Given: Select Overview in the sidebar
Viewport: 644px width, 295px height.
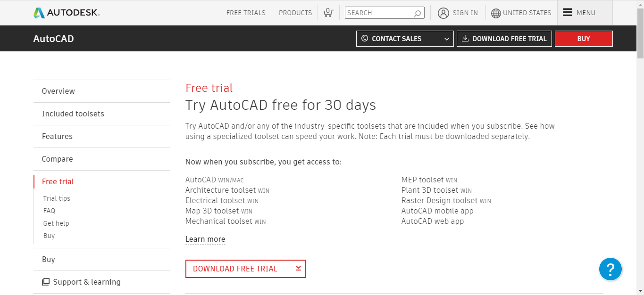Looking at the screenshot, I should click(x=59, y=91).
